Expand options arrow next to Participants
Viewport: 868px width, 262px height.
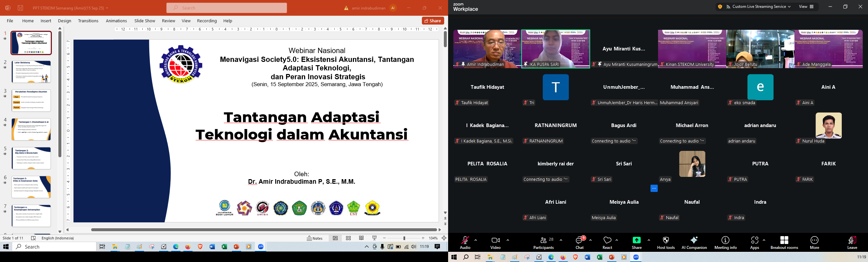[561, 240]
